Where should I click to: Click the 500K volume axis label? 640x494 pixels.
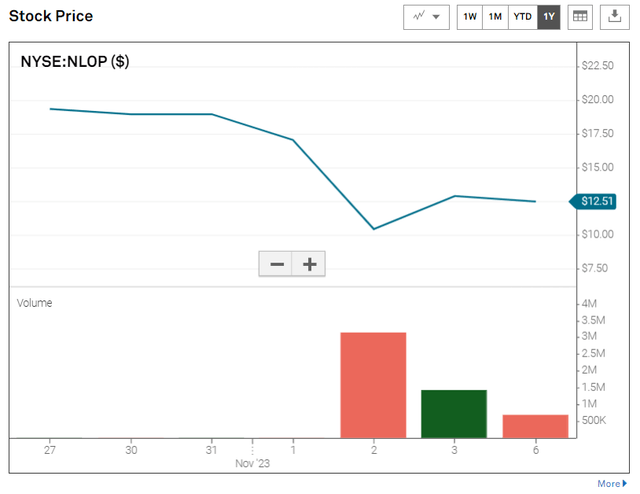pos(594,421)
